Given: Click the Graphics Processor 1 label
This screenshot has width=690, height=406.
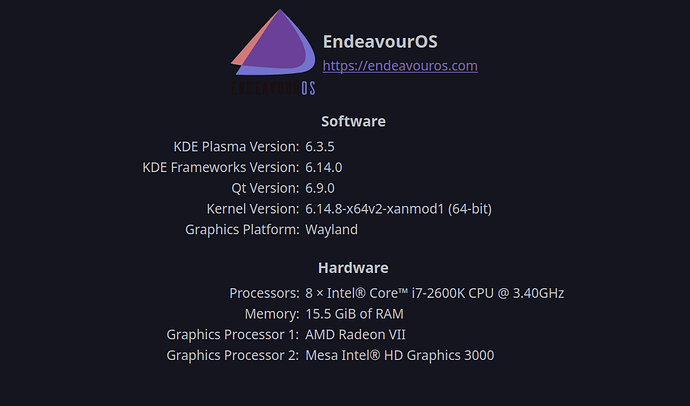Looking at the screenshot, I should pos(232,335).
